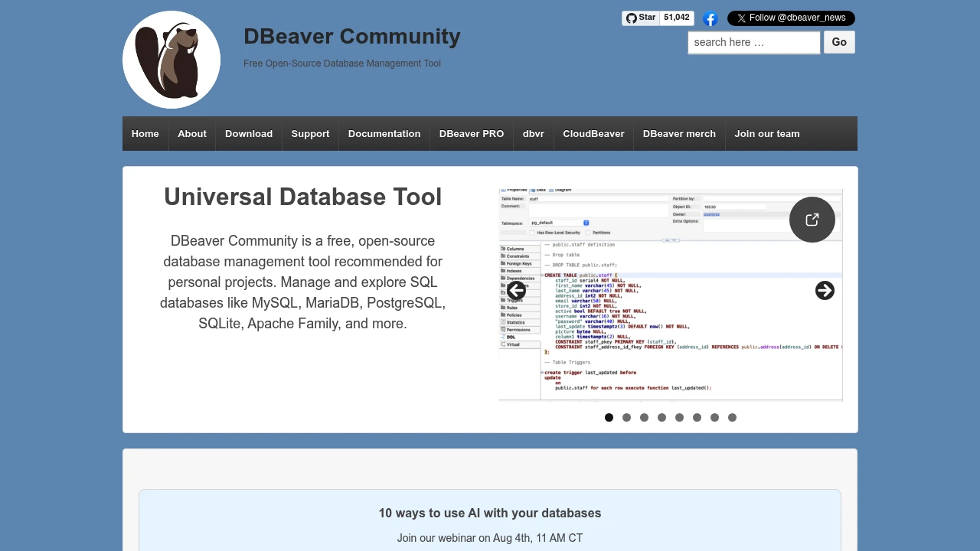Select the first carousel dot

(609, 418)
